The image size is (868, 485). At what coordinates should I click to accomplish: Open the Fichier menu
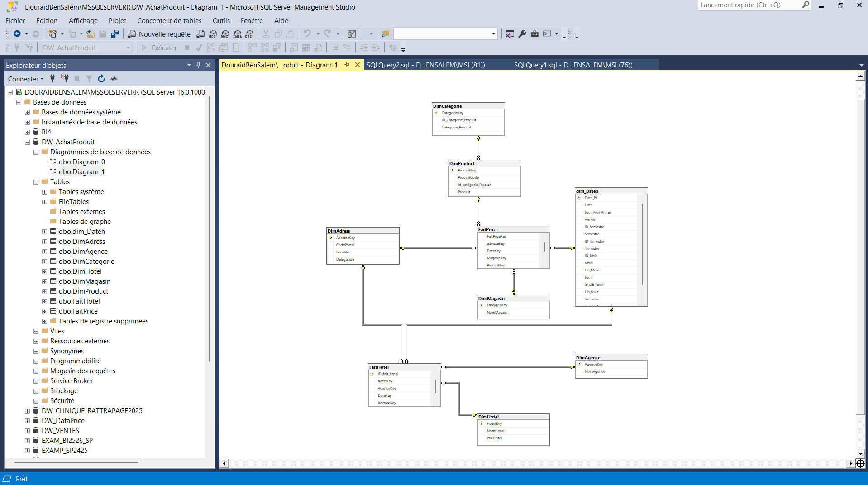pyautogui.click(x=15, y=21)
